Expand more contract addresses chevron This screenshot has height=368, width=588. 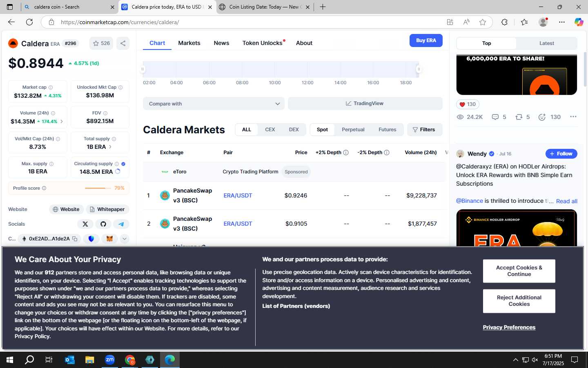tap(125, 239)
